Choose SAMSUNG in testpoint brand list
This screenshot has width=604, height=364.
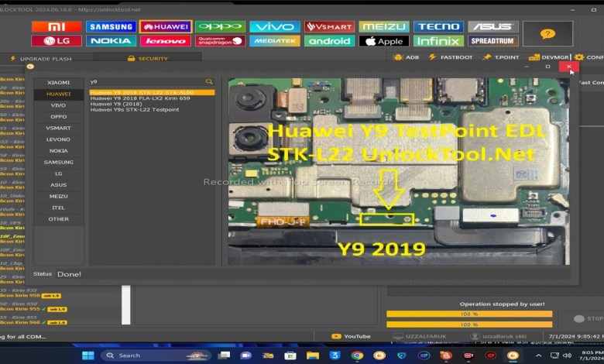pos(59,162)
